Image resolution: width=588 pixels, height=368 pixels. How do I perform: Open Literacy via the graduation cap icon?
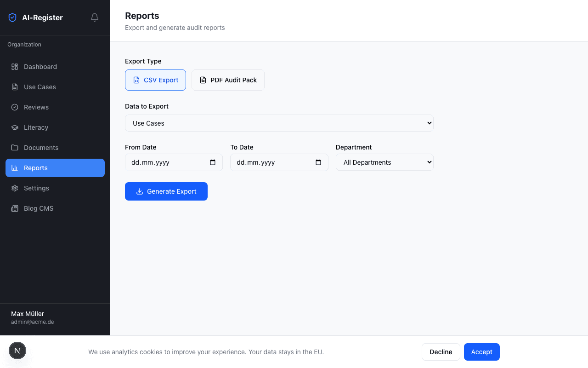click(x=14, y=127)
